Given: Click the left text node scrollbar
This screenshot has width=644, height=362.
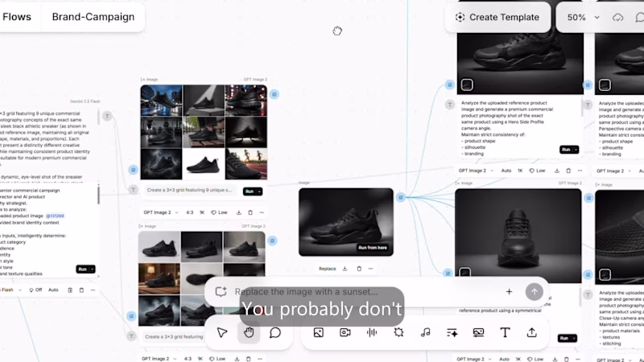Looking at the screenshot, I should 98,194.
